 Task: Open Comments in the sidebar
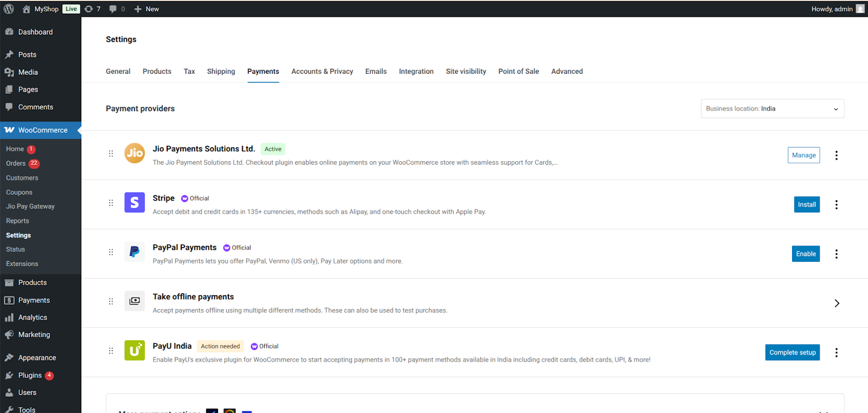[x=41, y=107]
